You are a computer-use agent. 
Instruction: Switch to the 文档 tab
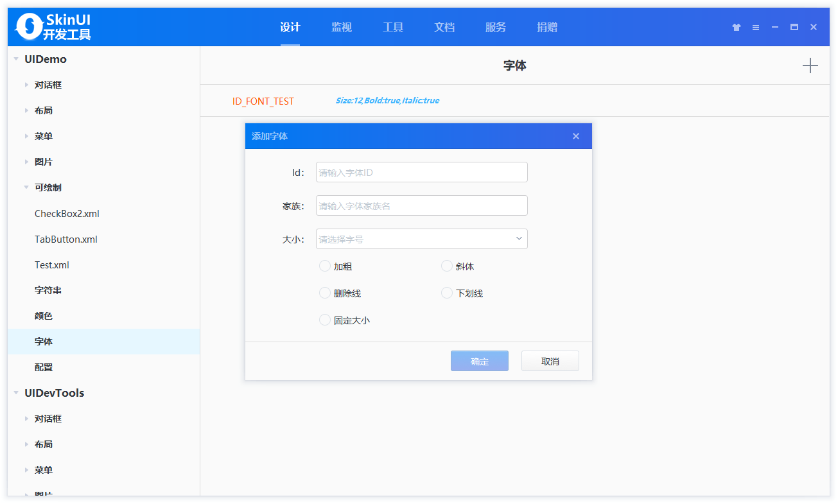444,27
